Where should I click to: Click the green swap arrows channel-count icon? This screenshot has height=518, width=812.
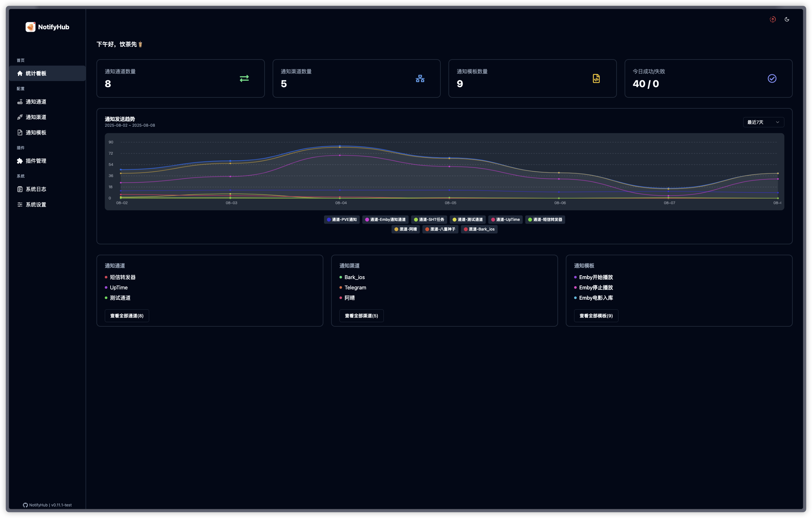coord(244,78)
